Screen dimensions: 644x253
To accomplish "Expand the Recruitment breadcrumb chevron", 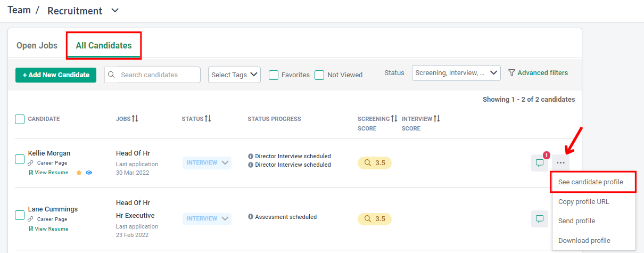I will coord(115,10).
